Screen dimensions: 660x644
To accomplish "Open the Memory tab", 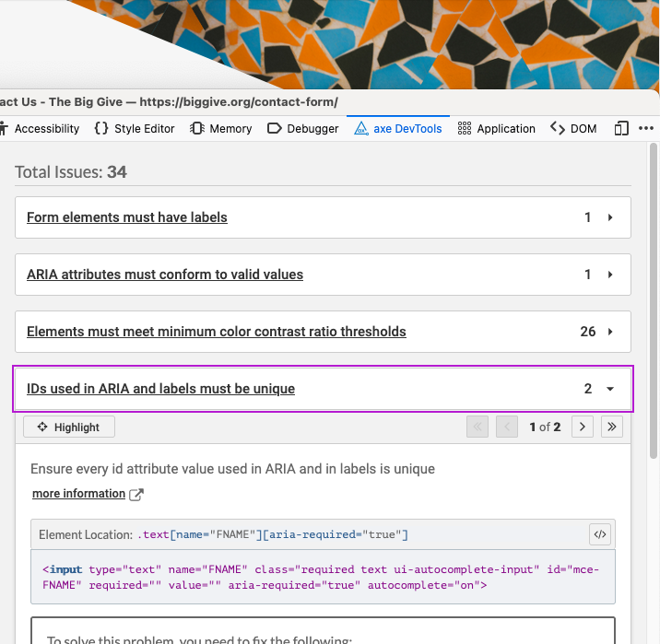I will point(220,128).
